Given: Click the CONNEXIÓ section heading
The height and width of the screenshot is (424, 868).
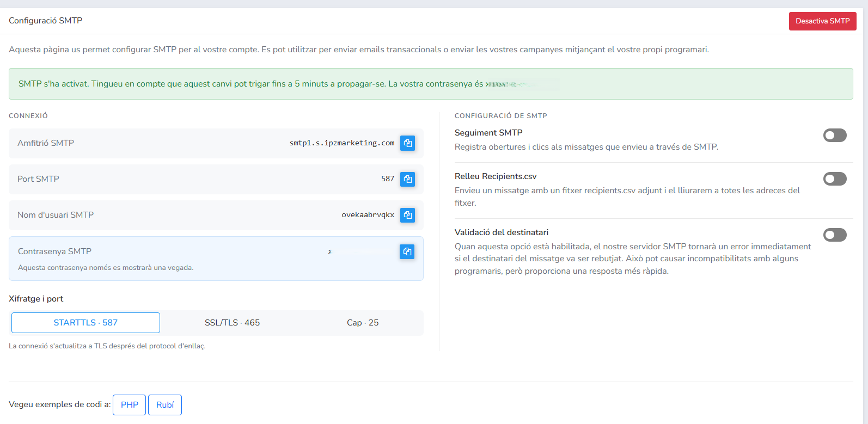Looking at the screenshot, I should 28,116.
